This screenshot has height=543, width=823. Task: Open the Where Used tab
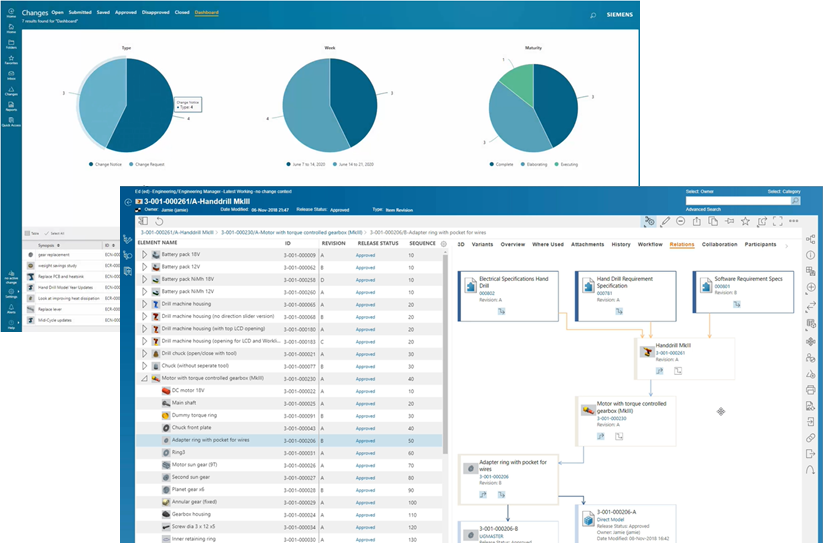547,244
